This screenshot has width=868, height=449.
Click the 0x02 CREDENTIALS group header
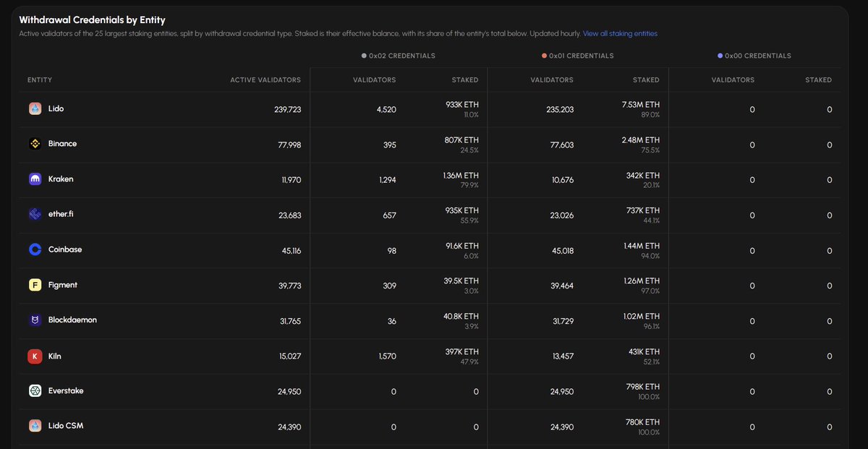pyautogui.click(x=399, y=56)
